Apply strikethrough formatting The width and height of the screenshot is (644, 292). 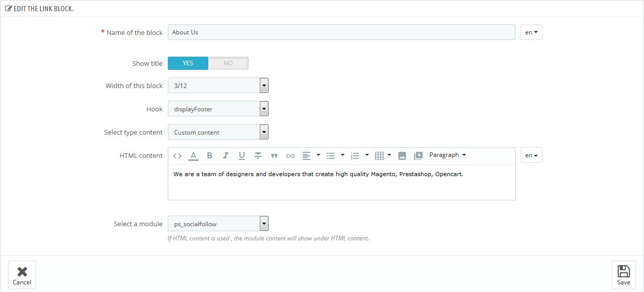click(258, 155)
